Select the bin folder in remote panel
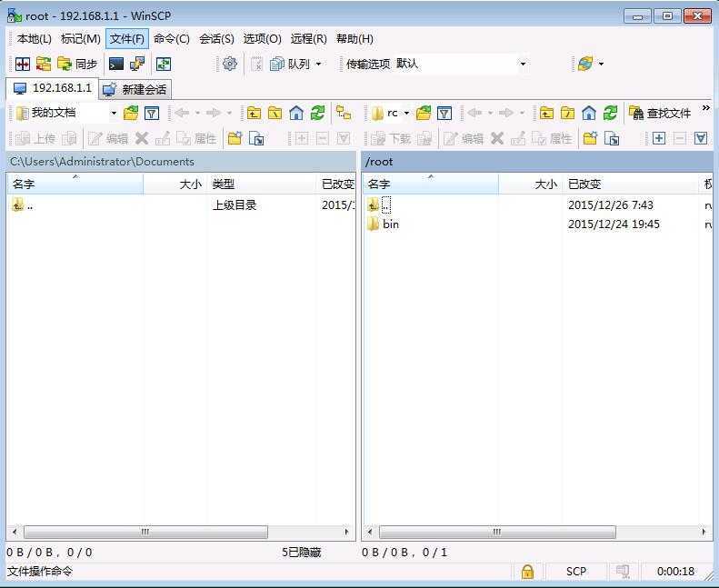This screenshot has width=719, height=588. tap(384, 224)
